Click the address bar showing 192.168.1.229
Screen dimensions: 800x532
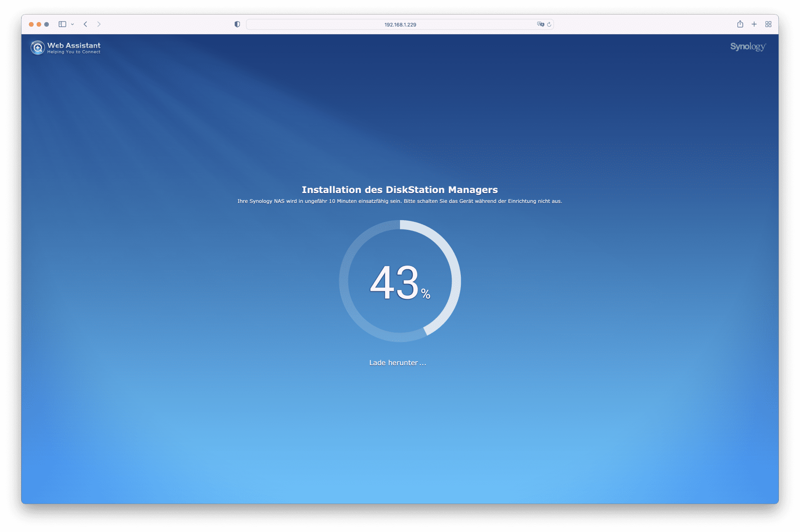[x=400, y=25]
